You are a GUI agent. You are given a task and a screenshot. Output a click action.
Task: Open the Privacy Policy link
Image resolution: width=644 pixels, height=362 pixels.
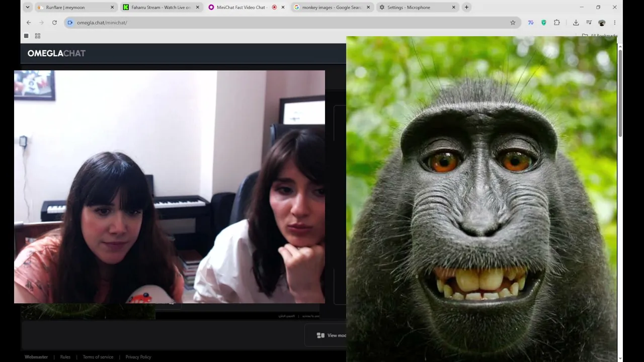(138, 357)
